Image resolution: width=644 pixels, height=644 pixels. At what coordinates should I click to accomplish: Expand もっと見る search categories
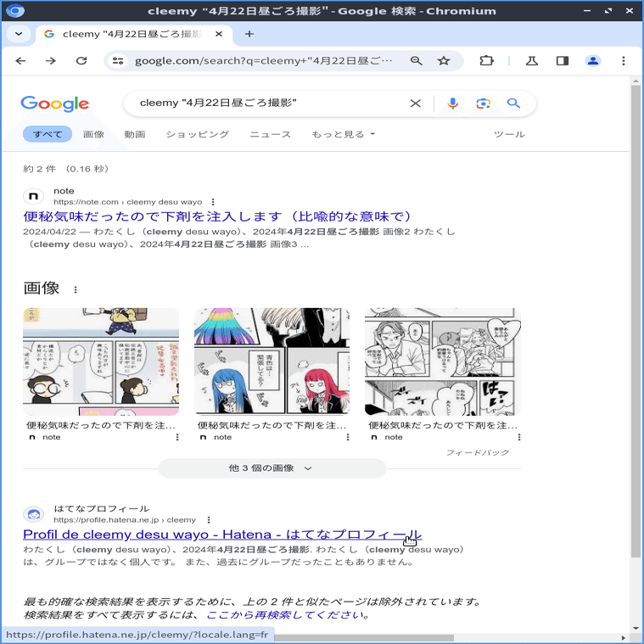[343, 134]
